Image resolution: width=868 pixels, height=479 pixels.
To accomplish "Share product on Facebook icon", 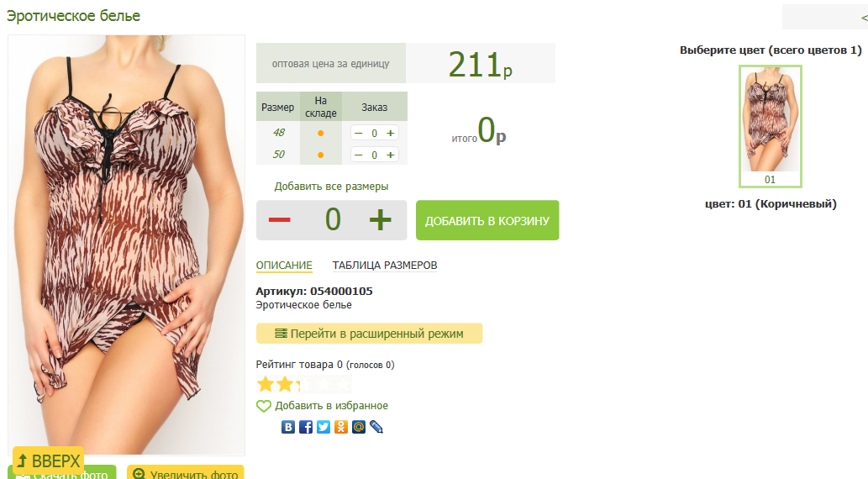I will tap(306, 427).
